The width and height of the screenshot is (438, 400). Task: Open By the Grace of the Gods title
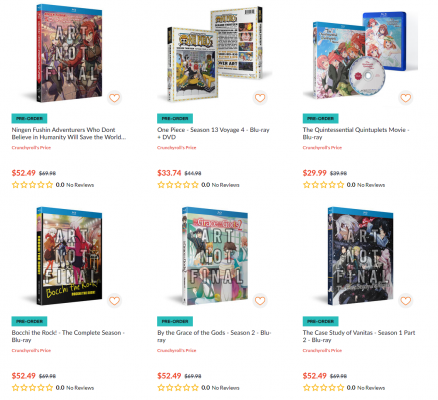[x=214, y=336]
